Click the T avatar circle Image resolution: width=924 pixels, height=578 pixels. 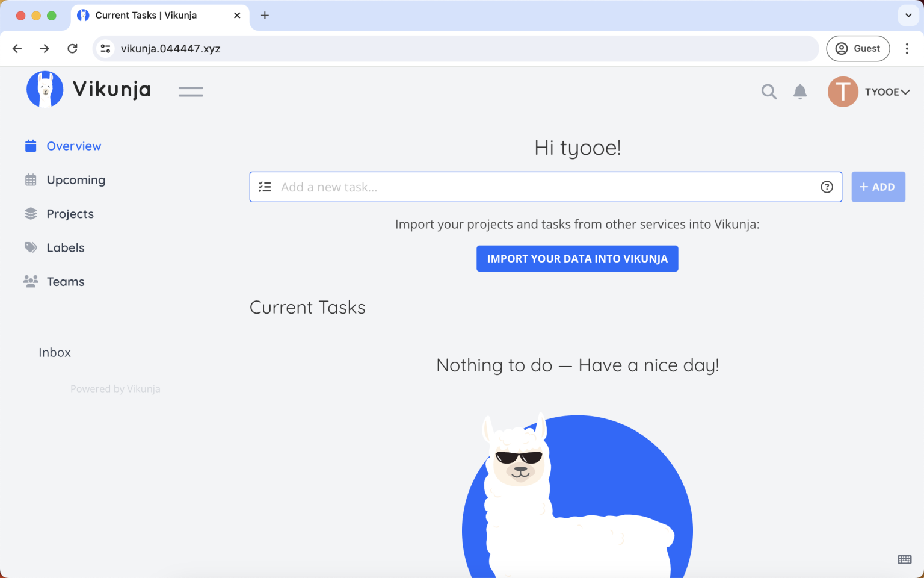843,92
